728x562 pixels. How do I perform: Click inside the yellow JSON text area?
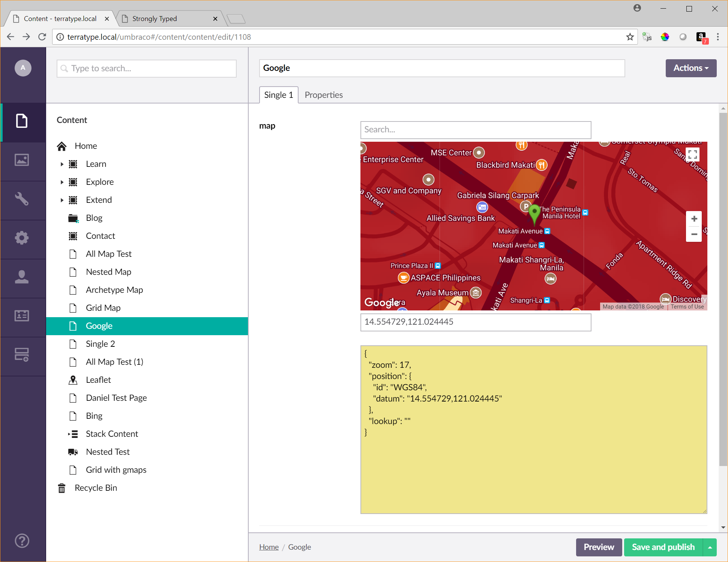point(533,430)
